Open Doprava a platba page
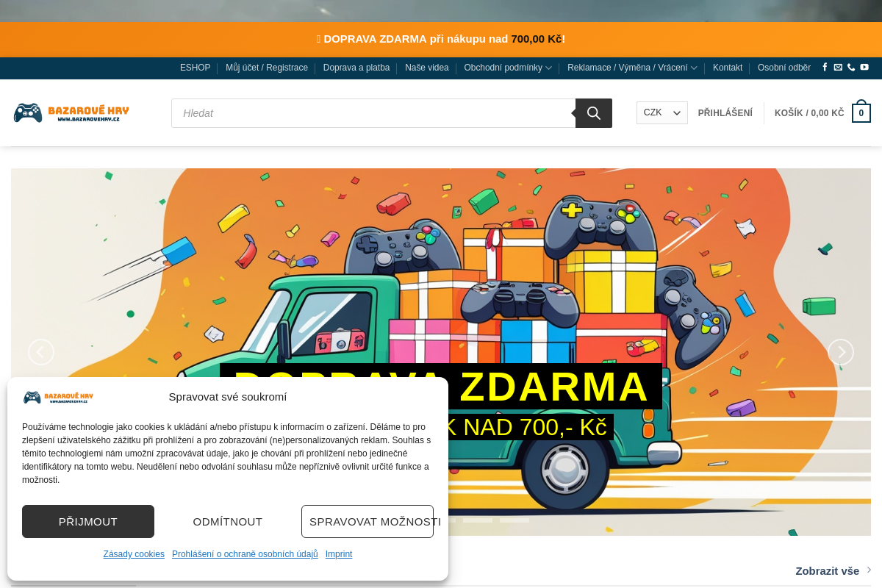Screen dimensions: 882x588 point(356,68)
